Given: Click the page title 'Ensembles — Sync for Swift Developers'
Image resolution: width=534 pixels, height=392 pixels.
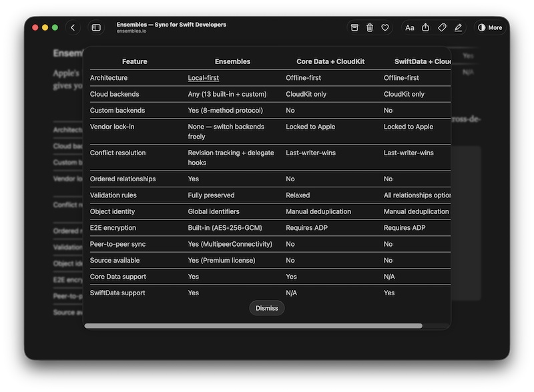Looking at the screenshot, I should (x=172, y=25).
